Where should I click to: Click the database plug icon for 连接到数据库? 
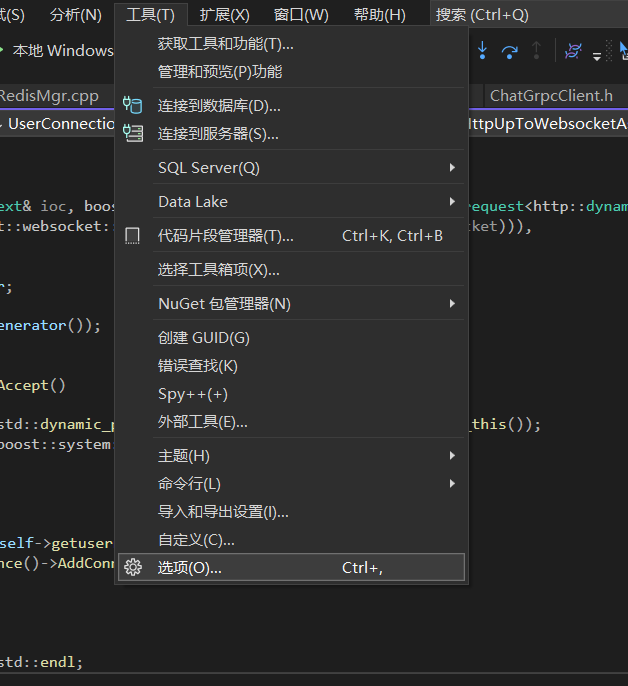click(133, 105)
